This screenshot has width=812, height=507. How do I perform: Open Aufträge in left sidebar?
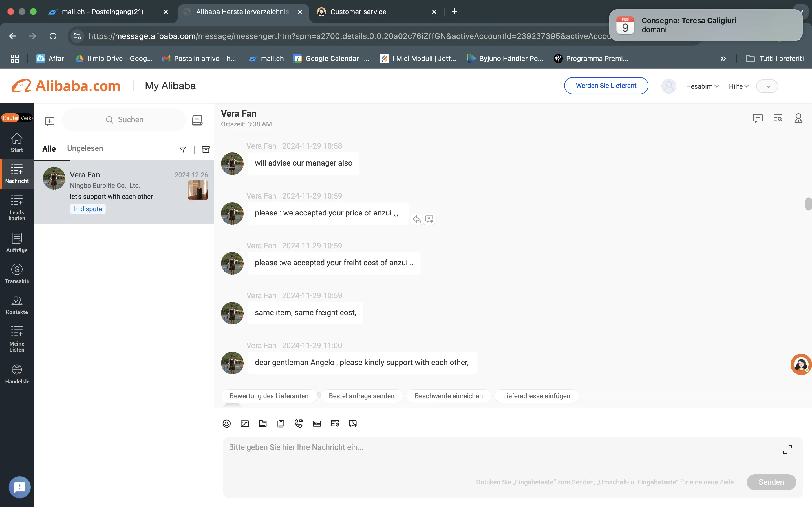(17, 243)
